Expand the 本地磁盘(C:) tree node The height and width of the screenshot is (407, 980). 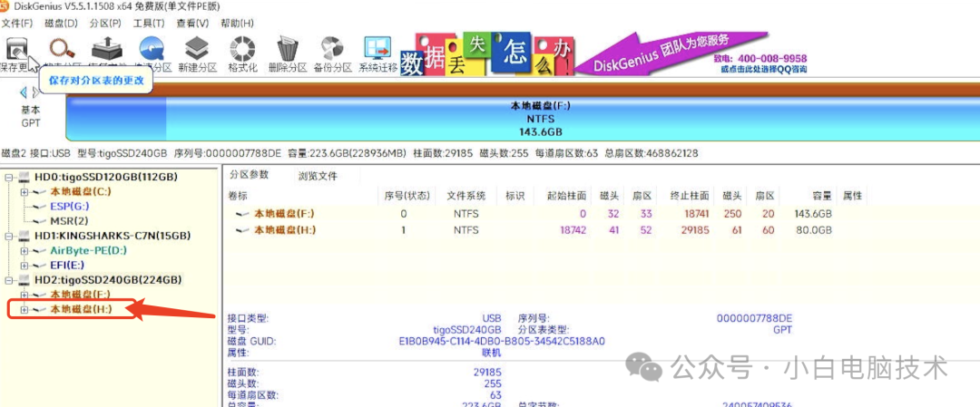pyautogui.click(x=24, y=192)
